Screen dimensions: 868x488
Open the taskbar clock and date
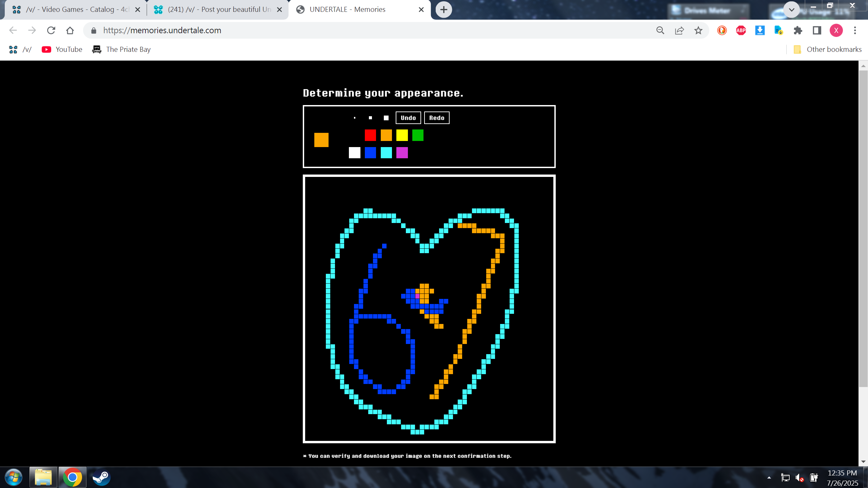click(x=842, y=478)
